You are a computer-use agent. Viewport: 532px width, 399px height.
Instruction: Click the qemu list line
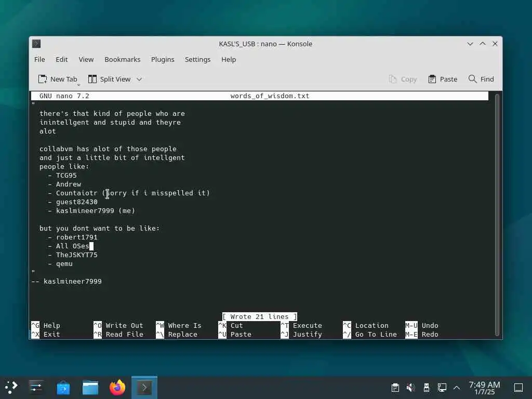[60, 263]
